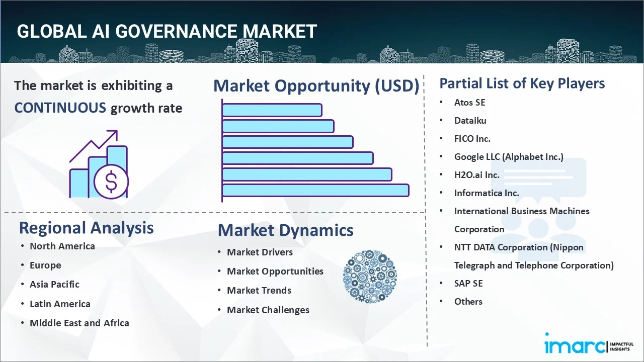The width and height of the screenshot is (644, 362).
Task: Open the Market Dynamics heading
Action: pos(285,230)
